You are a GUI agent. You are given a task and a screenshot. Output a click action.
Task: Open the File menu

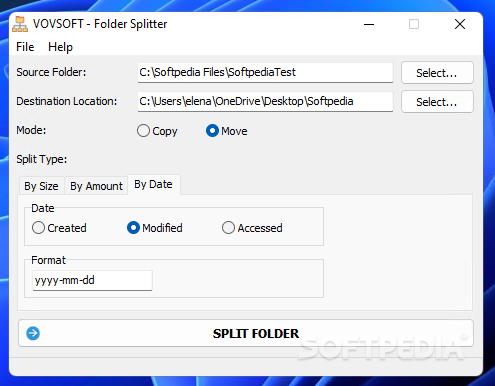tap(25, 47)
